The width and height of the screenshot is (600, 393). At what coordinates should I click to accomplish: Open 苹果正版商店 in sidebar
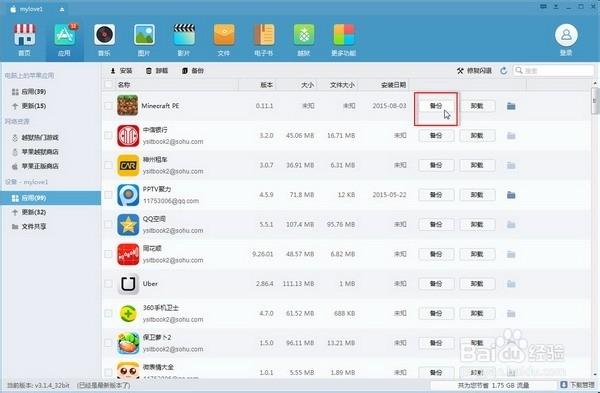click(35, 166)
